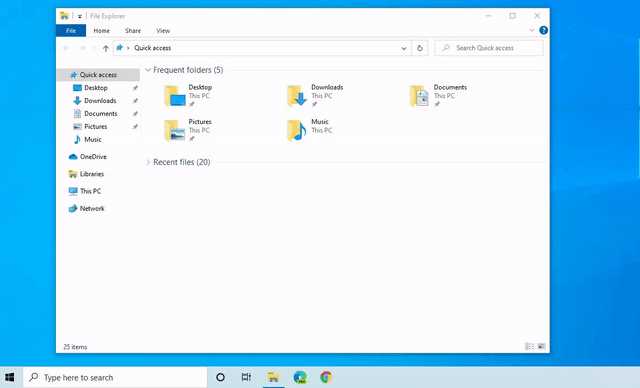Open the Share ribbon tab
640x388 pixels.
click(x=133, y=31)
